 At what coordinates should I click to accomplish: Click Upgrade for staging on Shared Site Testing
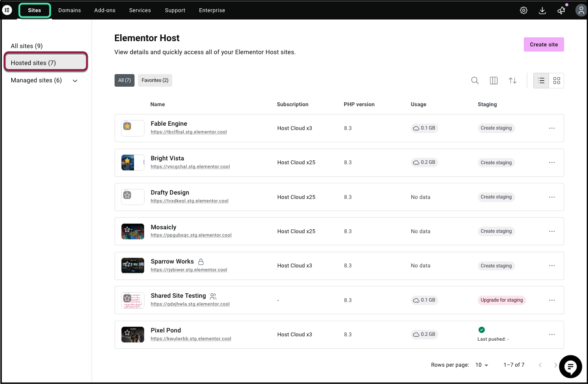pos(502,300)
